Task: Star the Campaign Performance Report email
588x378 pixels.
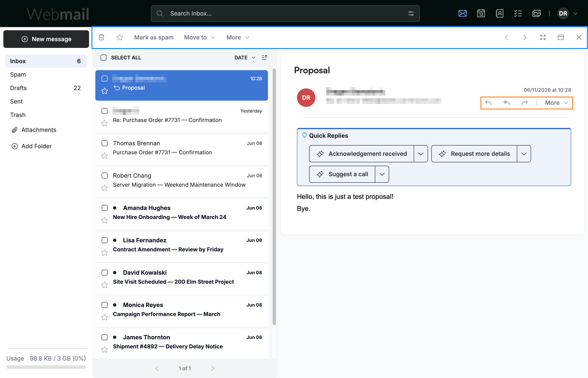Action: [105, 317]
